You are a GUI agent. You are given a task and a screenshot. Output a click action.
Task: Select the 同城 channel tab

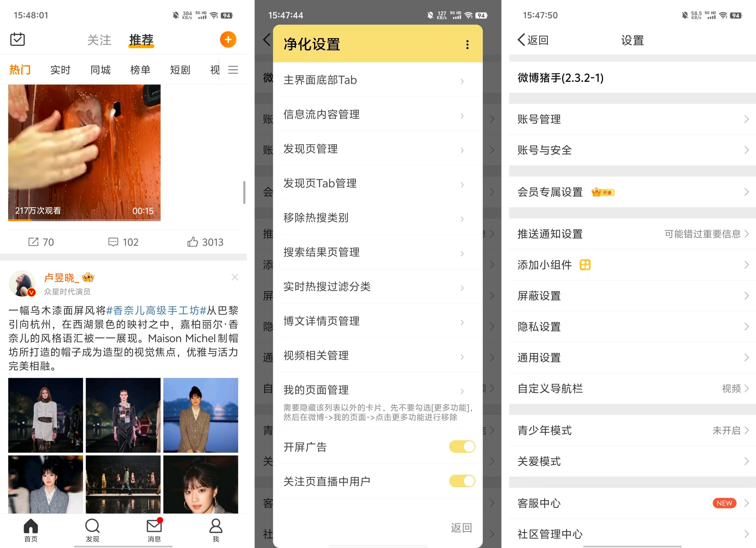point(100,70)
